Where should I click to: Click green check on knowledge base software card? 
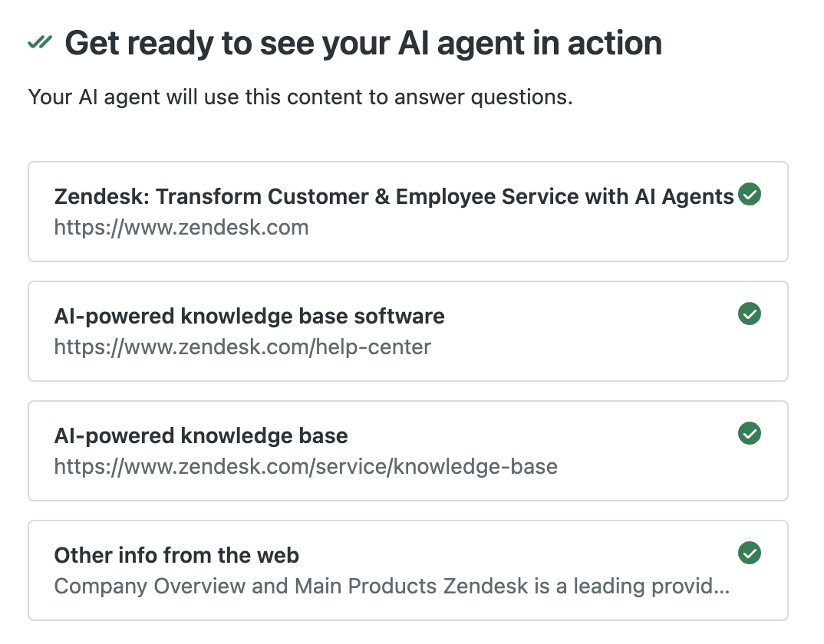pyautogui.click(x=750, y=314)
